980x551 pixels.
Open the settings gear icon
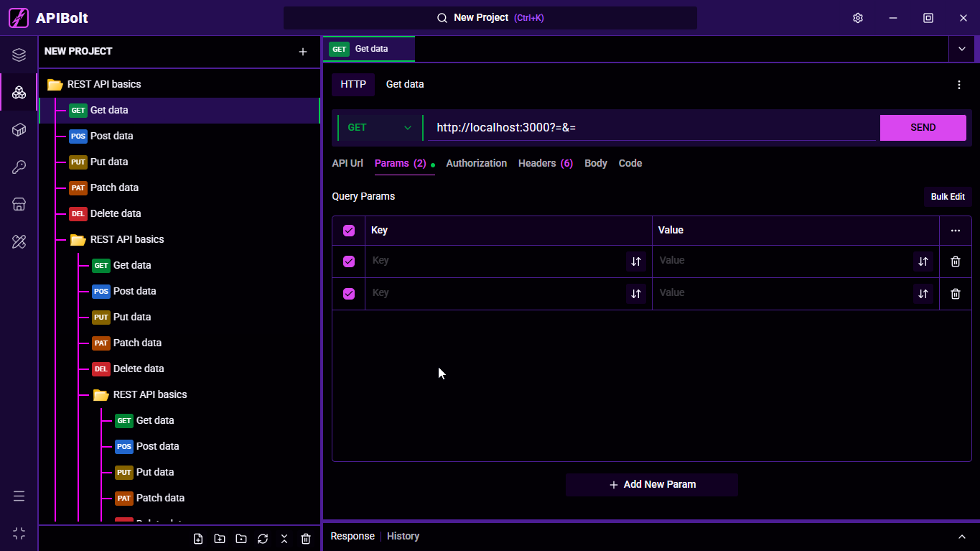click(x=857, y=18)
